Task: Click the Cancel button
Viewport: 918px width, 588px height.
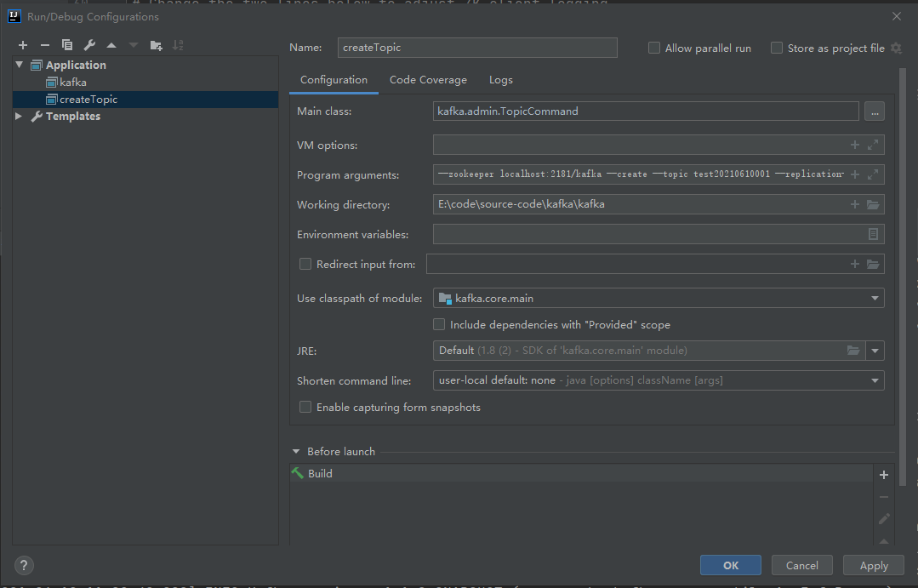Action: click(x=802, y=565)
